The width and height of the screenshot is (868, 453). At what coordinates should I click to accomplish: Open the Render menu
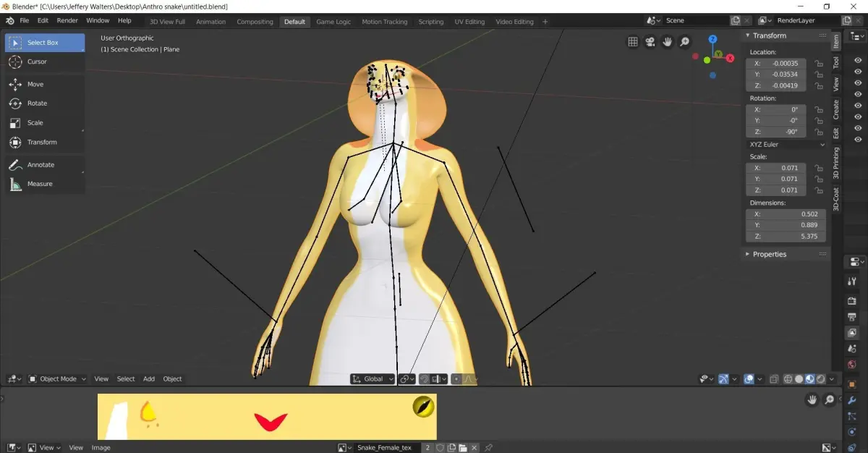click(x=67, y=21)
